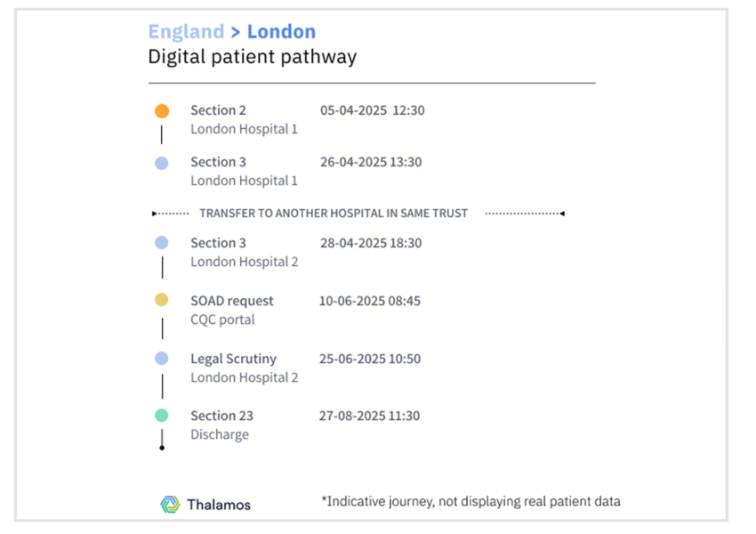Open the Section 2 entry title

(219, 110)
